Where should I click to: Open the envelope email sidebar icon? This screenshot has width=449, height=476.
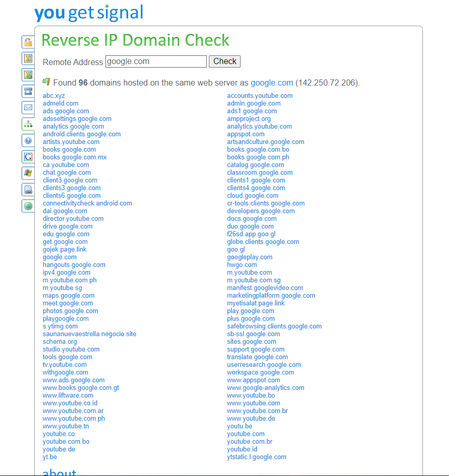pyautogui.click(x=28, y=108)
